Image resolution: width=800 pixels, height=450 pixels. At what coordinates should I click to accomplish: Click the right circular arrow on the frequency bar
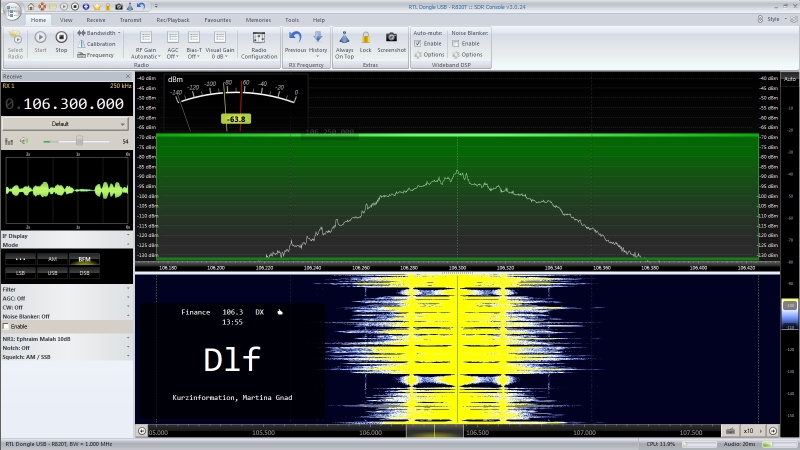773,431
